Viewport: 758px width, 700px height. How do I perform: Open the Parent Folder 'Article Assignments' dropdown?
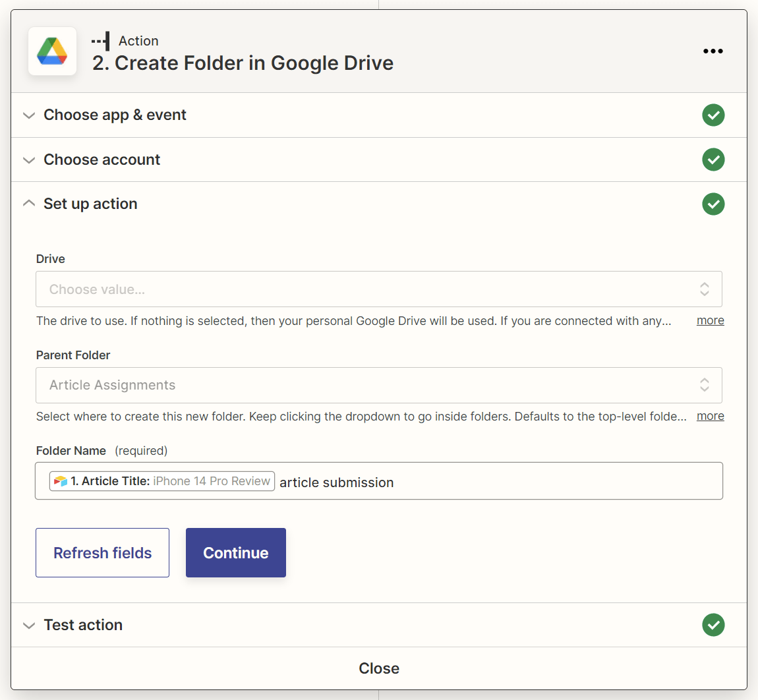coord(379,385)
